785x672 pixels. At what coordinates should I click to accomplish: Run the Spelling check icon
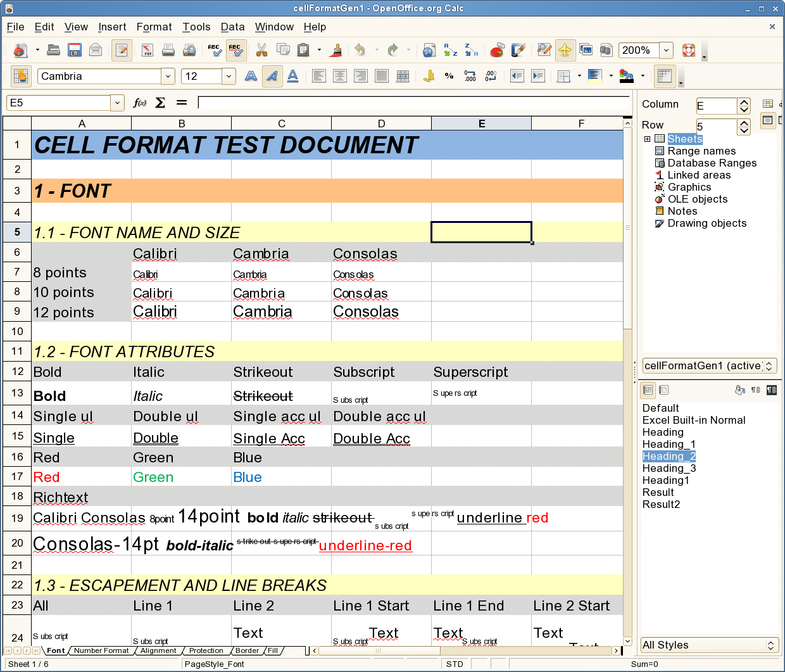pos(215,50)
